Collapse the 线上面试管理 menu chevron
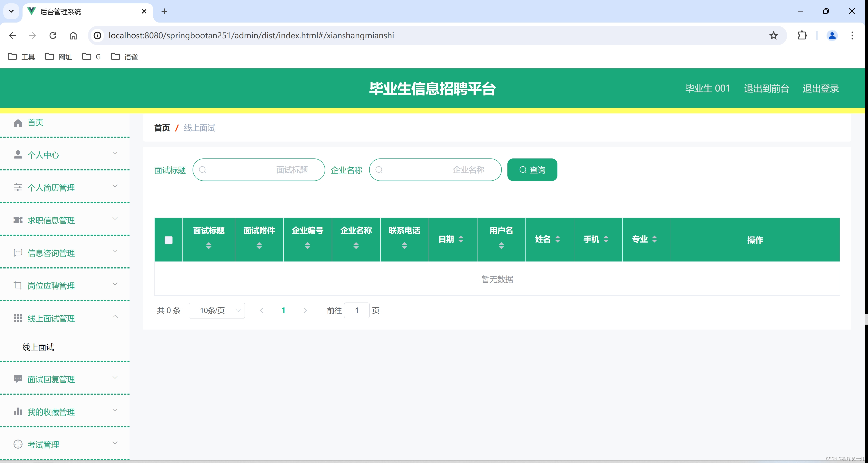Screen dimensions: 868x463 pos(115,316)
